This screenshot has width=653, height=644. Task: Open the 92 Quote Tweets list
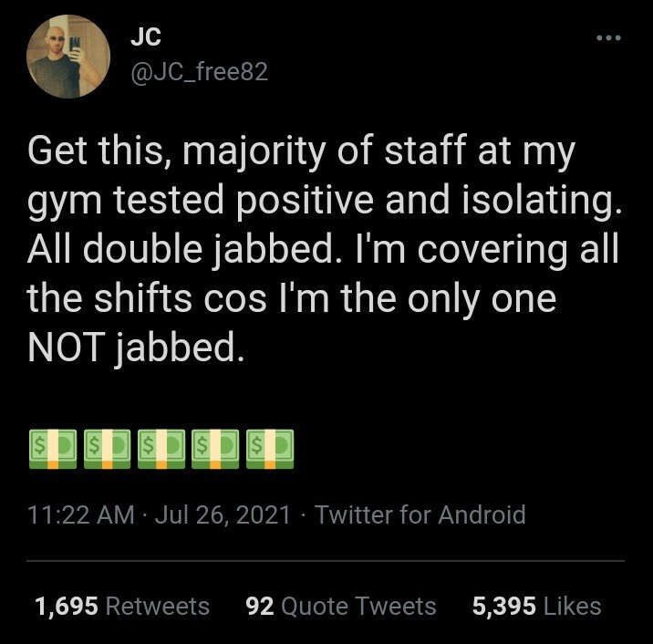click(341, 607)
